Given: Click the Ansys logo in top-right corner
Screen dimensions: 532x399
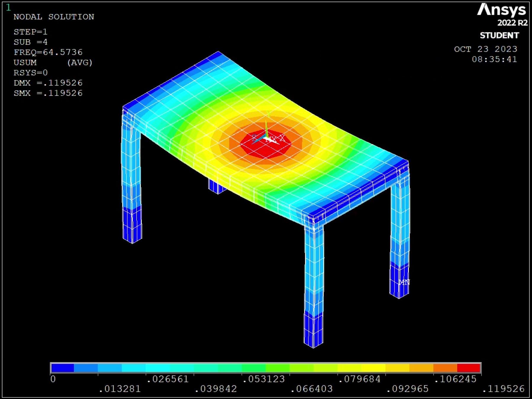Looking at the screenshot, I should coord(501,10).
